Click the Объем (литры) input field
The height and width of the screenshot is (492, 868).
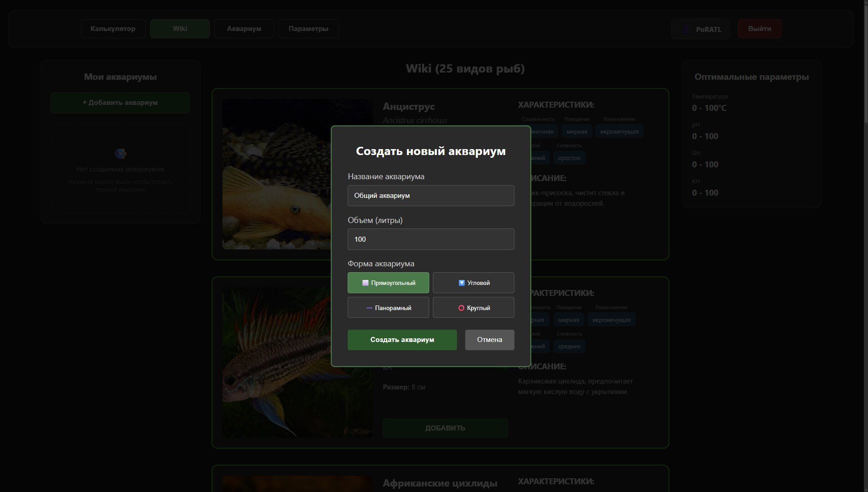pyautogui.click(x=431, y=239)
